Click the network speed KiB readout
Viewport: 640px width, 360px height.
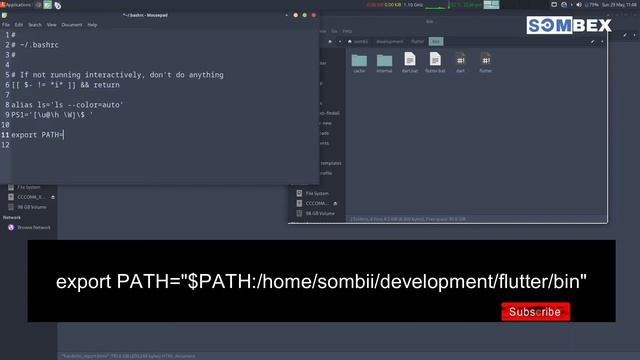384,5
